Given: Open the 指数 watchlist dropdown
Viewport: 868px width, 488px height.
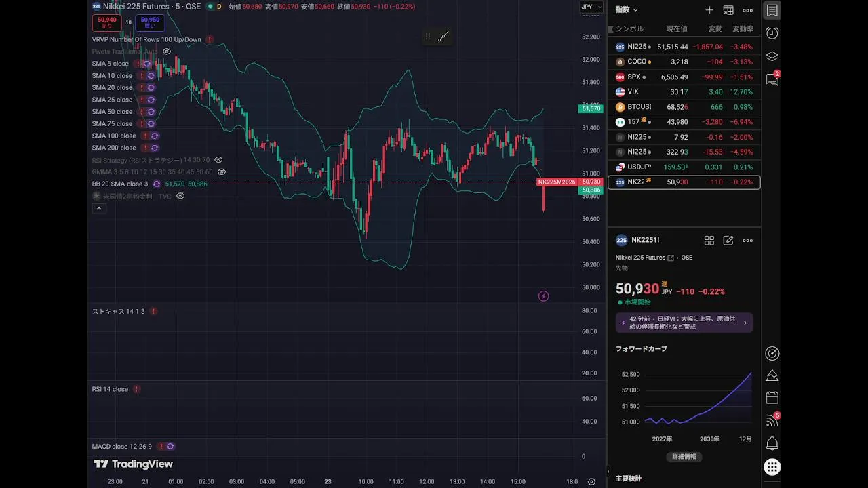Looking at the screenshot, I should (627, 10).
